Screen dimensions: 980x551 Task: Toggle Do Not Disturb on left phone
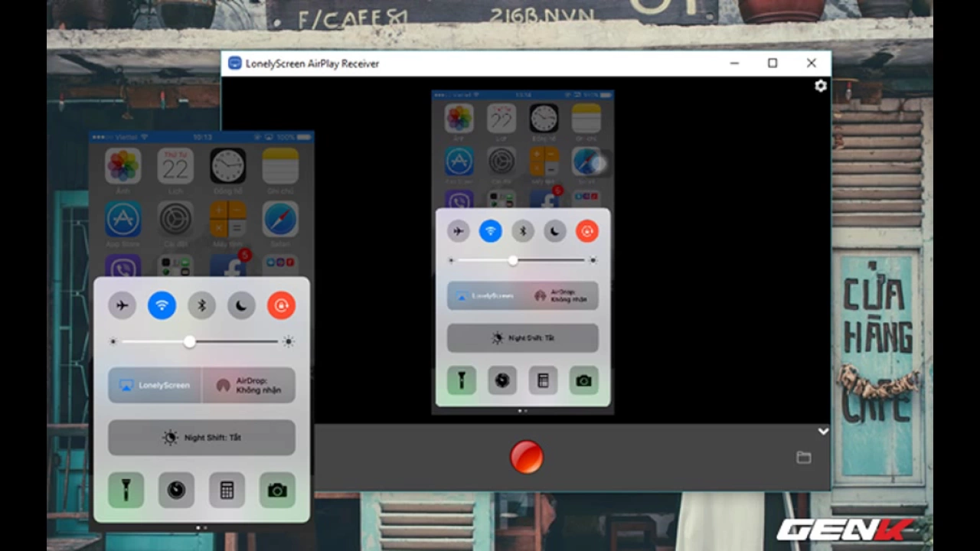(x=241, y=305)
